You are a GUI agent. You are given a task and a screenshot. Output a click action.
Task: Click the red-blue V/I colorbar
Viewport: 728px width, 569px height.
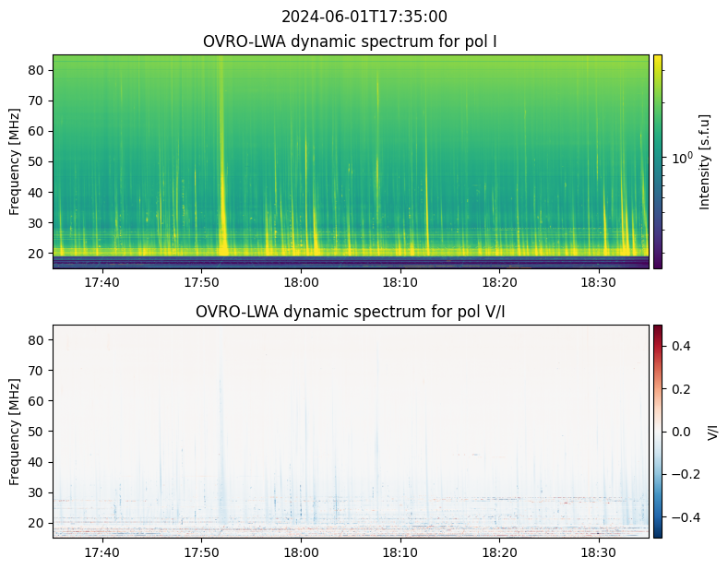tap(658, 431)
